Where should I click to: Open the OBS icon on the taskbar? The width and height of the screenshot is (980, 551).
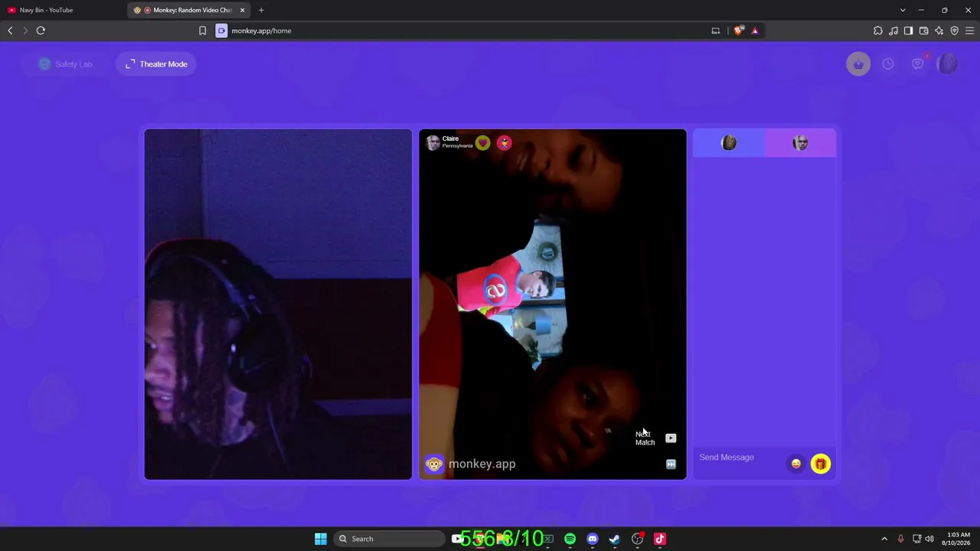(637, 539)
